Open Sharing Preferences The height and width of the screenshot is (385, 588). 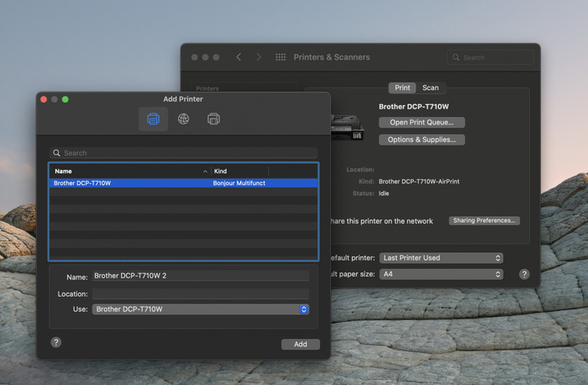pyautogui.click(x=484, y=220)
